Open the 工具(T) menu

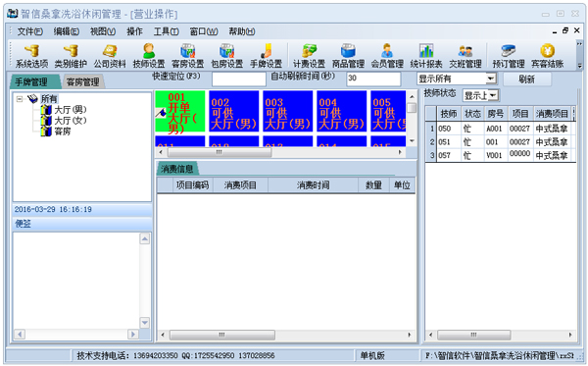(x=167, y=31)
